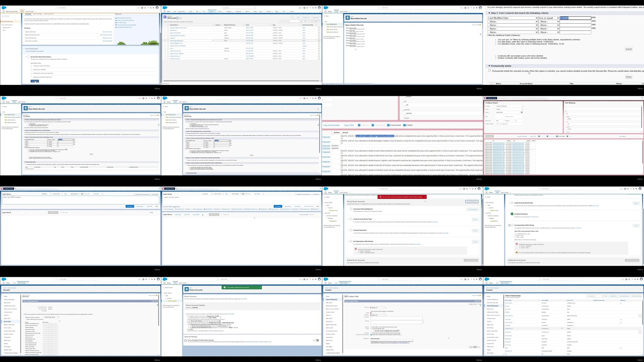Viewport: 644px width, 362px height.
Task: Click the Check Readiness button
Action: point(472,202)
